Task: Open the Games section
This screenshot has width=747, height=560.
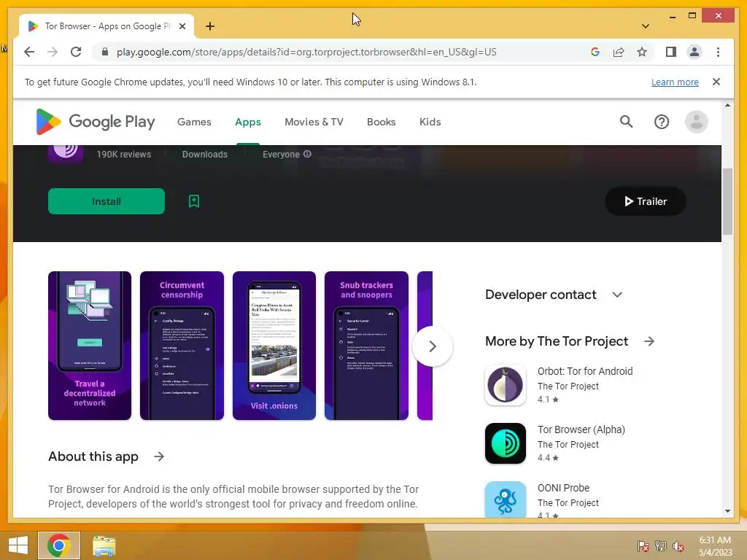Action: click(194, 122)
